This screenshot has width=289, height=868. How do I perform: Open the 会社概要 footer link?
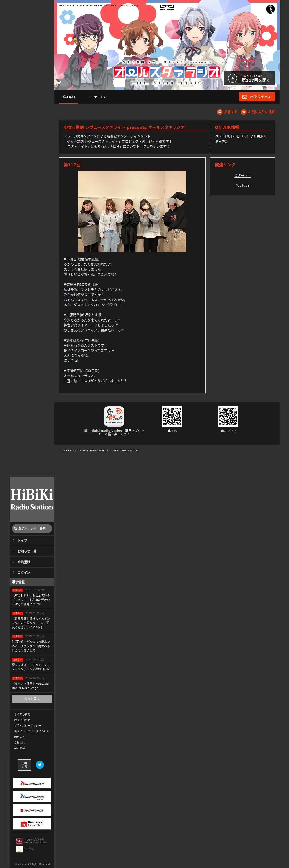[20, 748]
